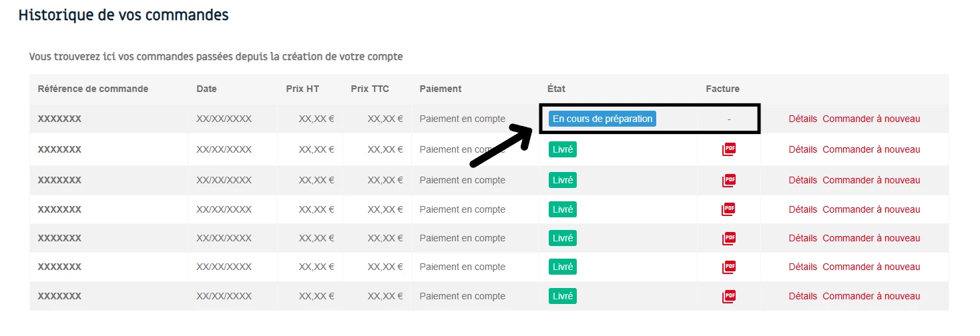
Task: Open Détails of the first delivered order
Action: (802, 149)
